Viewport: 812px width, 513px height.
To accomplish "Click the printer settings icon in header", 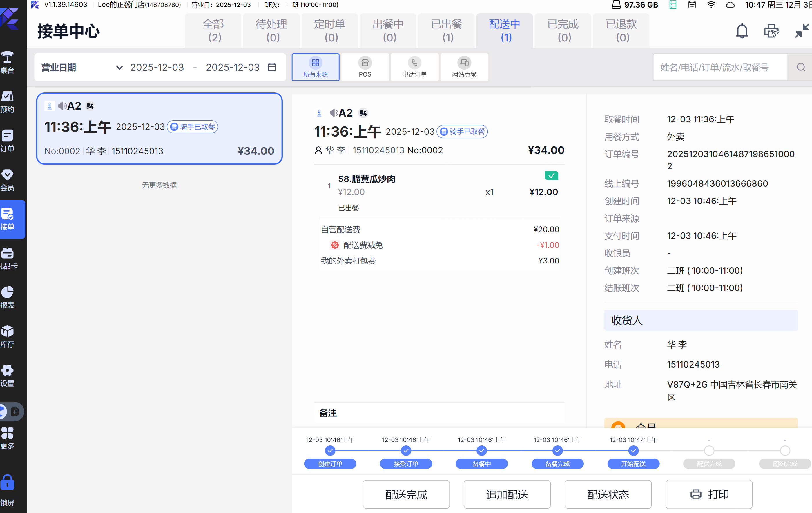I will click(x=771, y=31).
